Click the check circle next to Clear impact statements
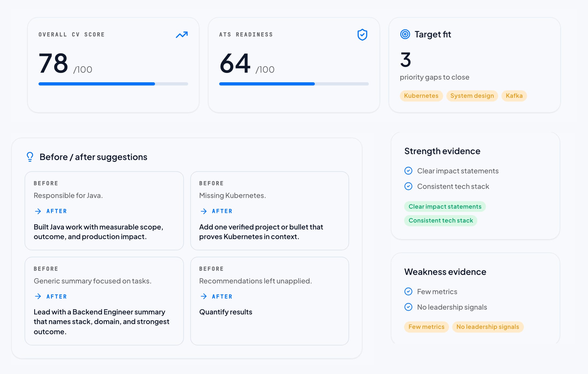Viewport: 588px width, 374px height. [408, 171]
